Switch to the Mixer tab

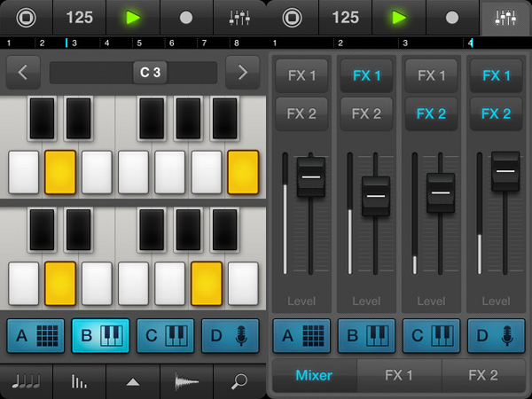[x=314, y=375]
